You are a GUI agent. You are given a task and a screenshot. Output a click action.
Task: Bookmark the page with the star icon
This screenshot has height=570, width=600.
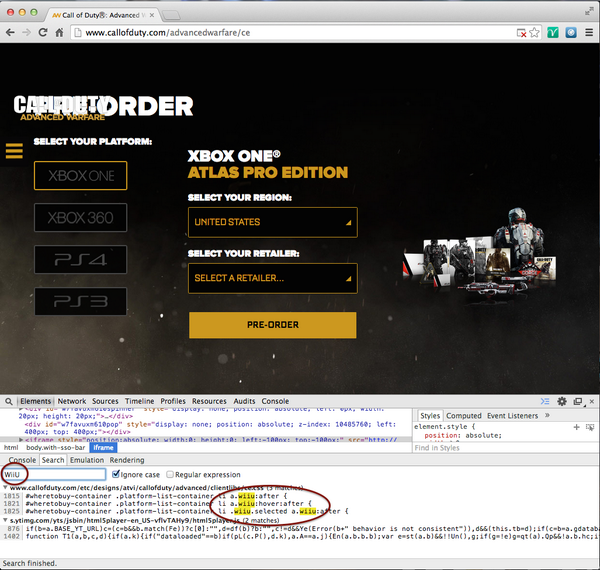pos(535,32)
